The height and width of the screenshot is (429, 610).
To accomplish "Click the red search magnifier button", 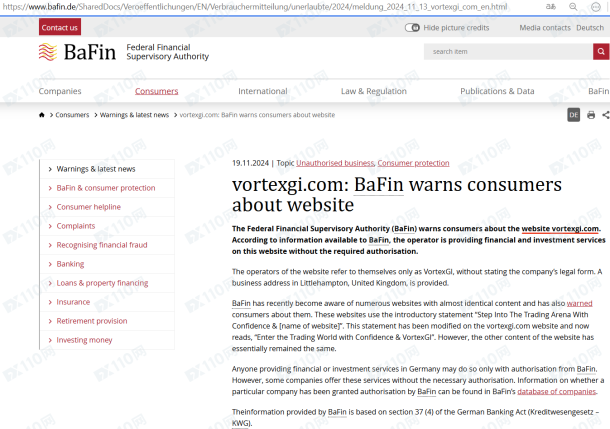I will 601,51.
